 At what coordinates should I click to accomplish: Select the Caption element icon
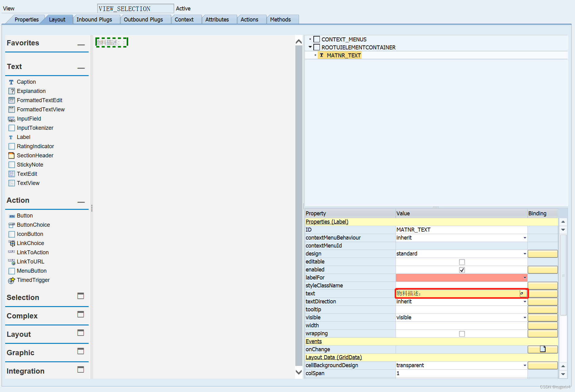pos(11,82)
